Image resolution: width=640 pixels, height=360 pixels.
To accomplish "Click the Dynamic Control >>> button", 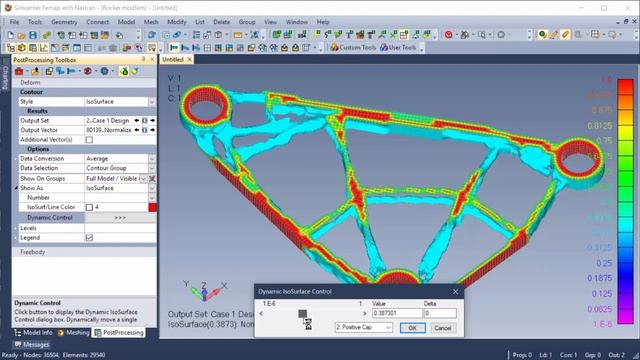I will pyautogui.click(x=120, y=218).
